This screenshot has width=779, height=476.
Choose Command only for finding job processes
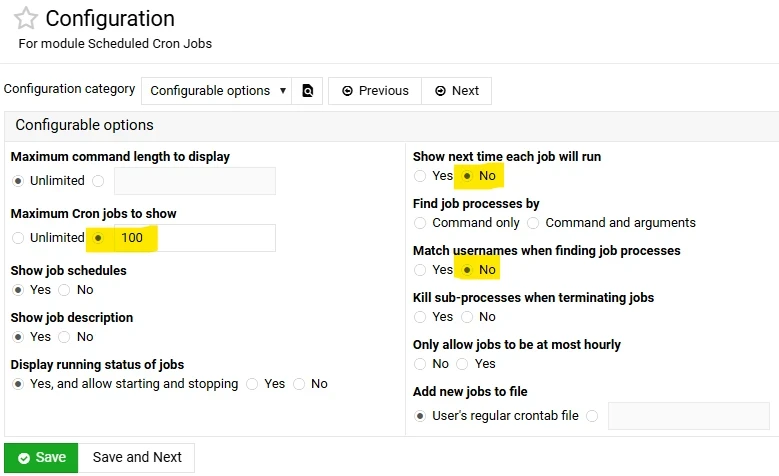(x=420, y=223)
